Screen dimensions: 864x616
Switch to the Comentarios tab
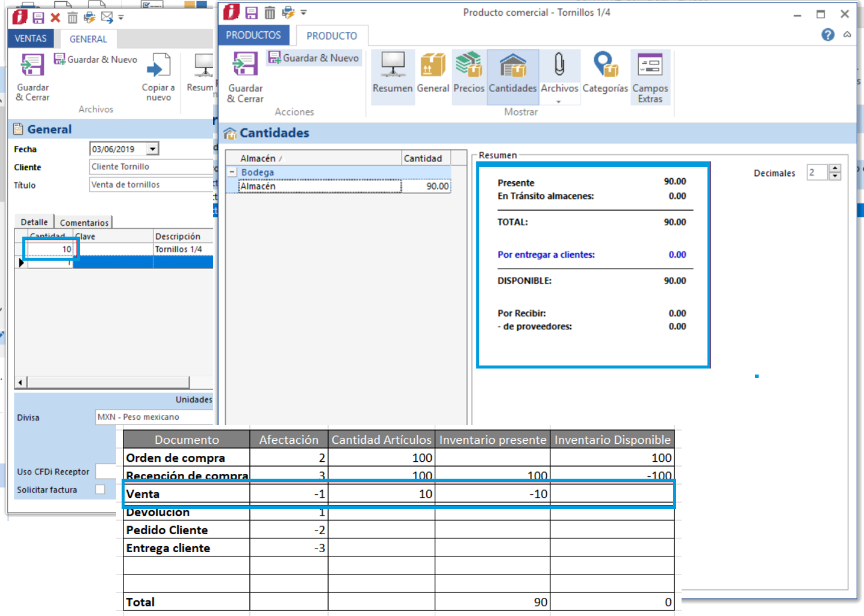[84, 222]
